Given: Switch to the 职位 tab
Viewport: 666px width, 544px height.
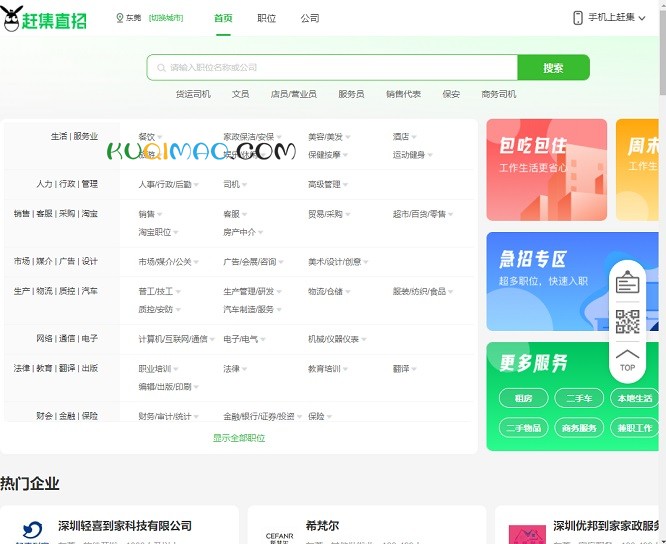Looking at the screenshot, I should tap(267, 18).
